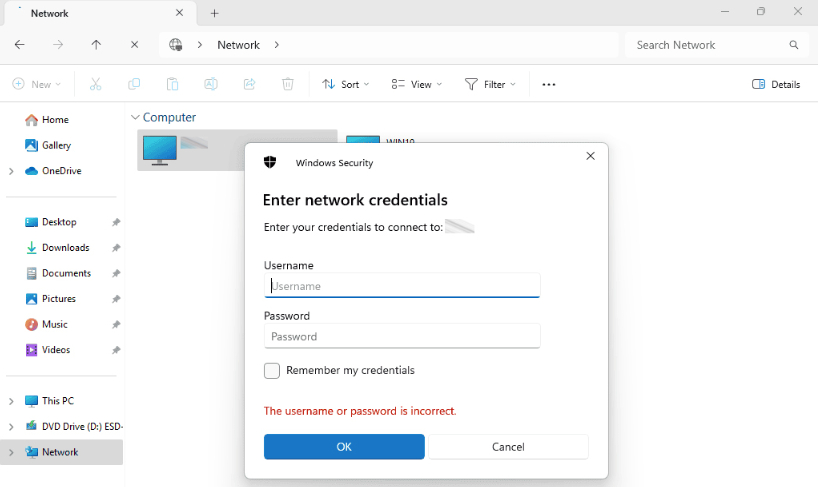Expand the Network tree node
The image size is (819, 487).
point(11,453)
